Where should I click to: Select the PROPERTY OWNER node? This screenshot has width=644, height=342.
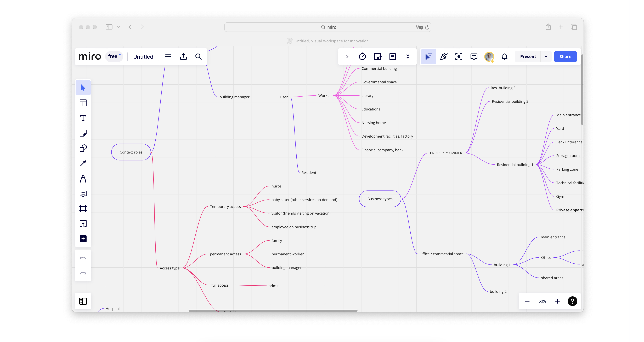click(x=446, y=153)
